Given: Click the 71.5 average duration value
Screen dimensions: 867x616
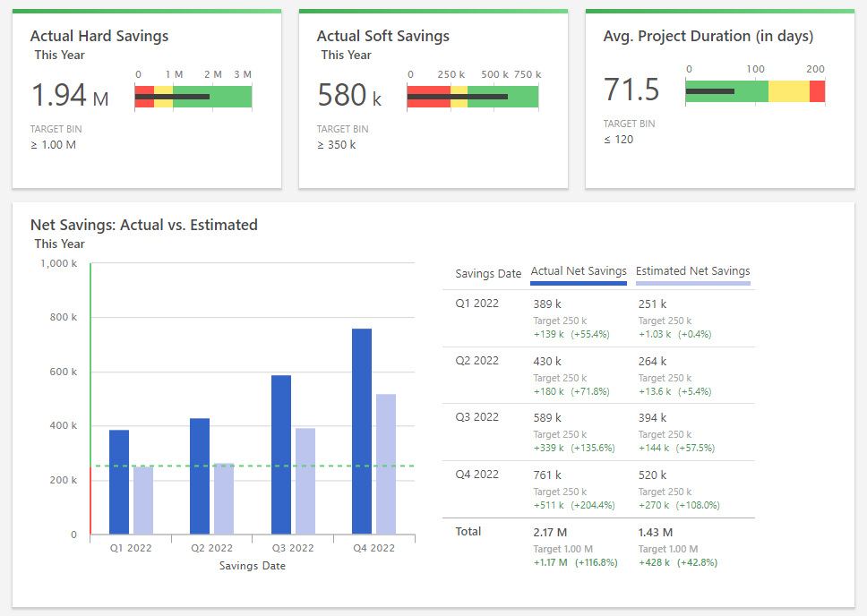Looking at the screenshot, I should [631, 91].
